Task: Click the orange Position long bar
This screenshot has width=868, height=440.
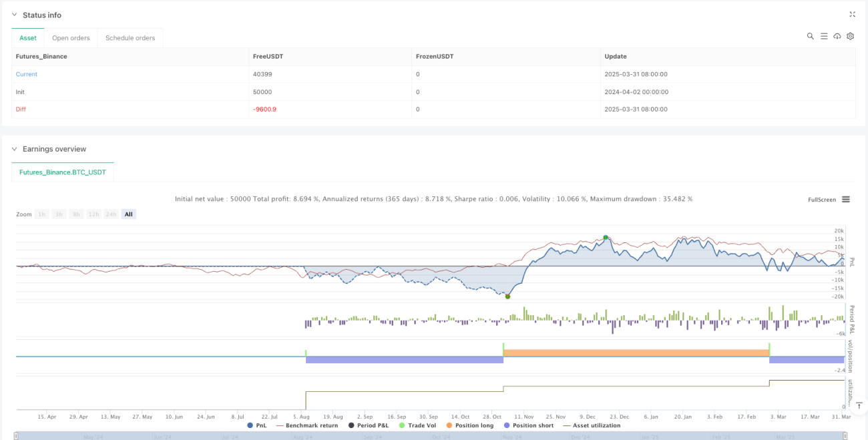Action: point(636,353)
